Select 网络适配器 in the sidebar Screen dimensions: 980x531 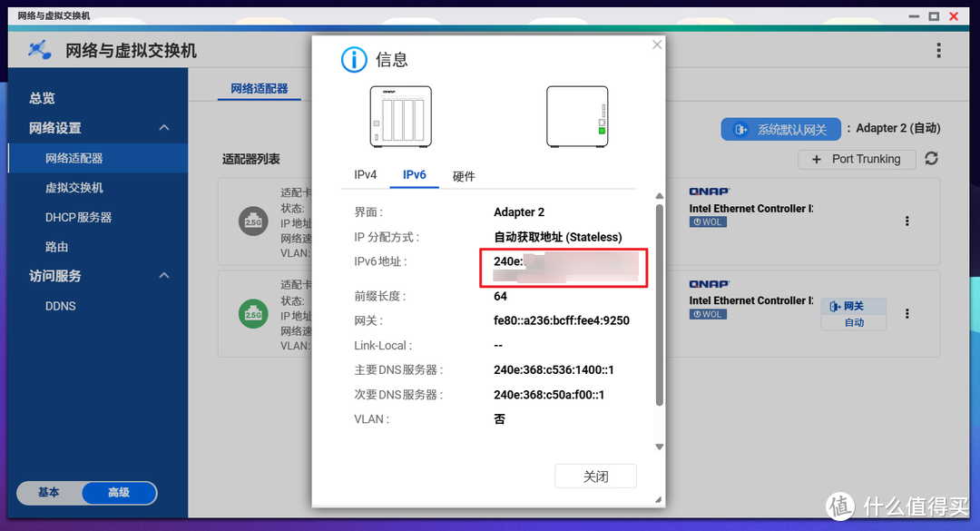98,158
